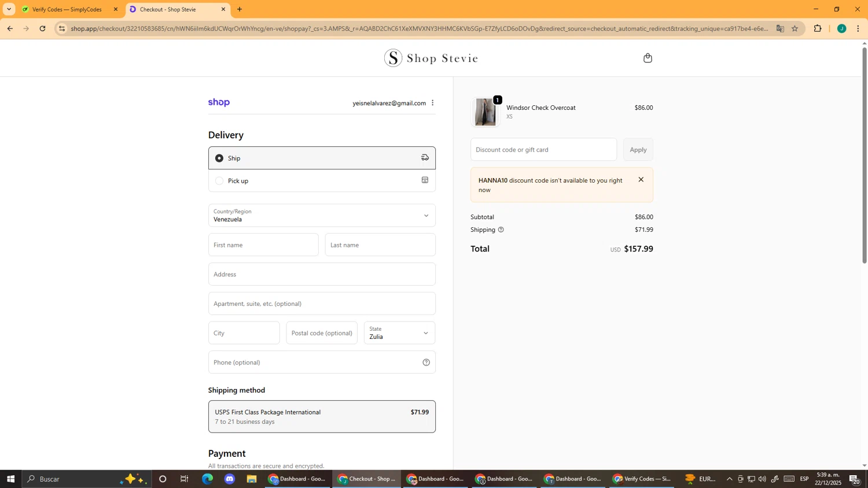Show hidden system tray icons

tap(729, 479)
